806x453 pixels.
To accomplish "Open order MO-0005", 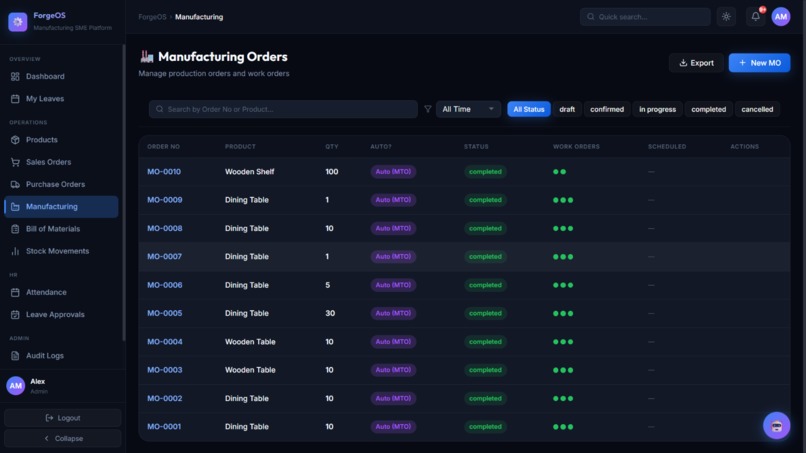I will (x=164, y=313).
